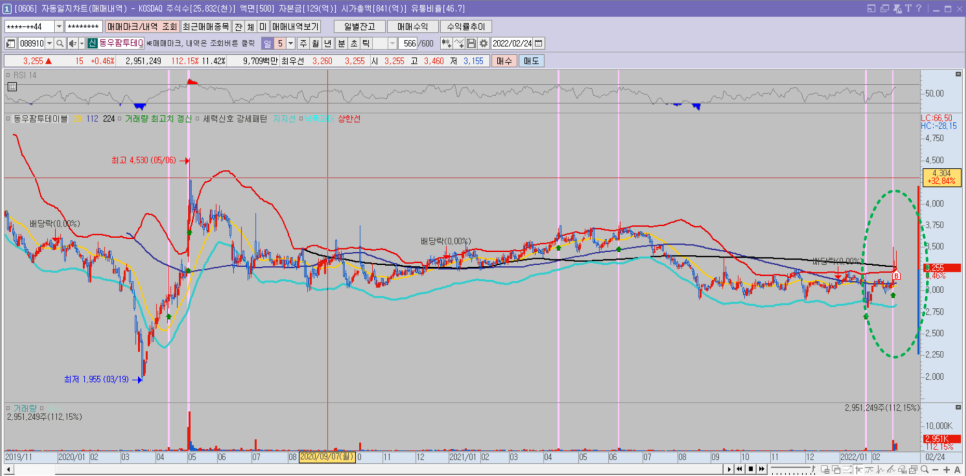This screenshot has width=966, height=476.
Task: Click the red 매수 buy button
Action: 504,61
